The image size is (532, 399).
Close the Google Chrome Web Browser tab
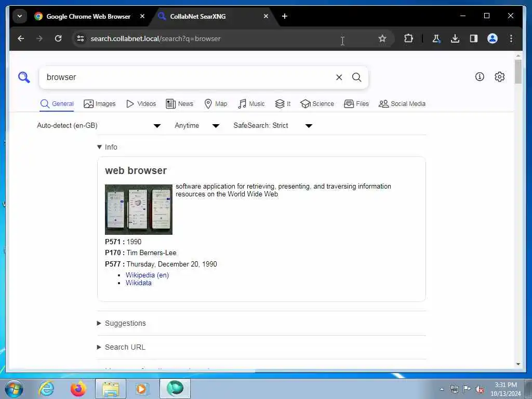(142, 16)
